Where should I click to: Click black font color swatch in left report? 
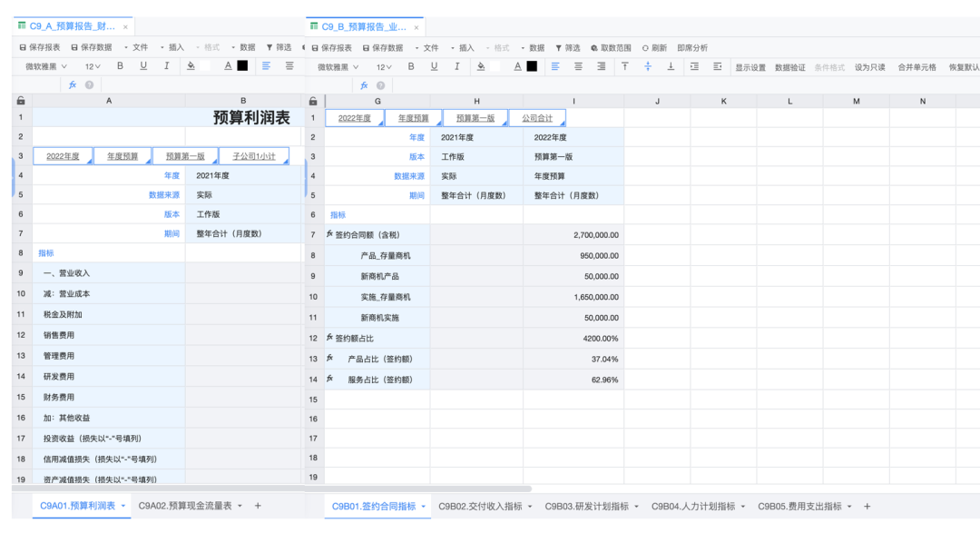click(242, 65)
